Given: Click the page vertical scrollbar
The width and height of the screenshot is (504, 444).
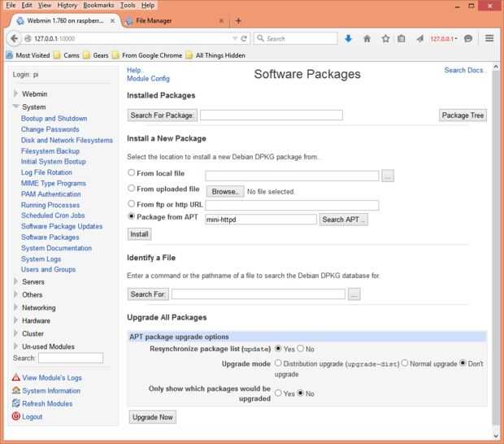Looking at the screenshot, I should click(497, 244).
